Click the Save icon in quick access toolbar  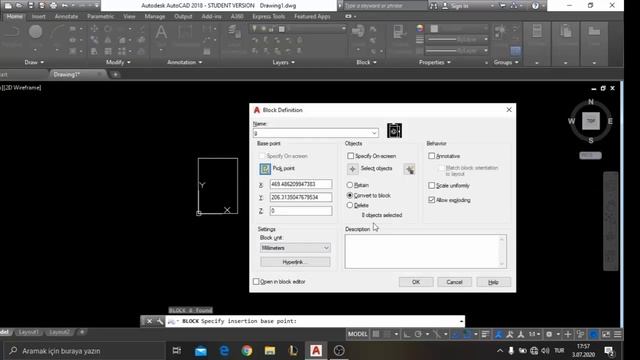tap(31, 6)
